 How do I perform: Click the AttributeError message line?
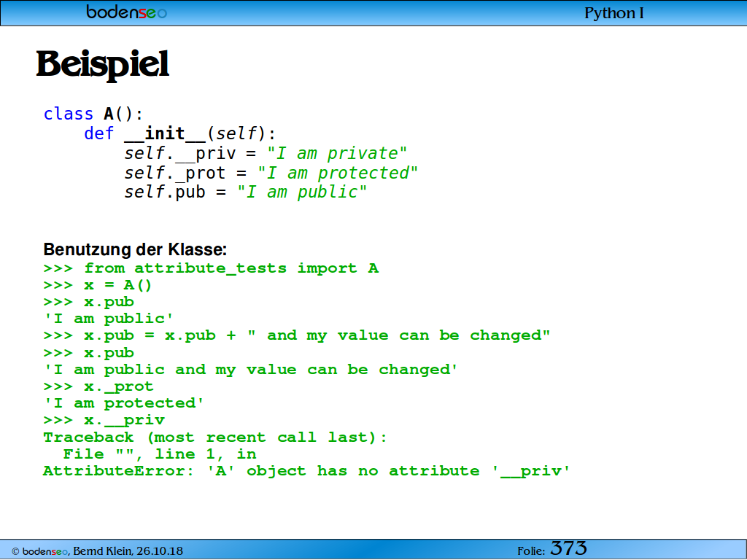(307, 472)
